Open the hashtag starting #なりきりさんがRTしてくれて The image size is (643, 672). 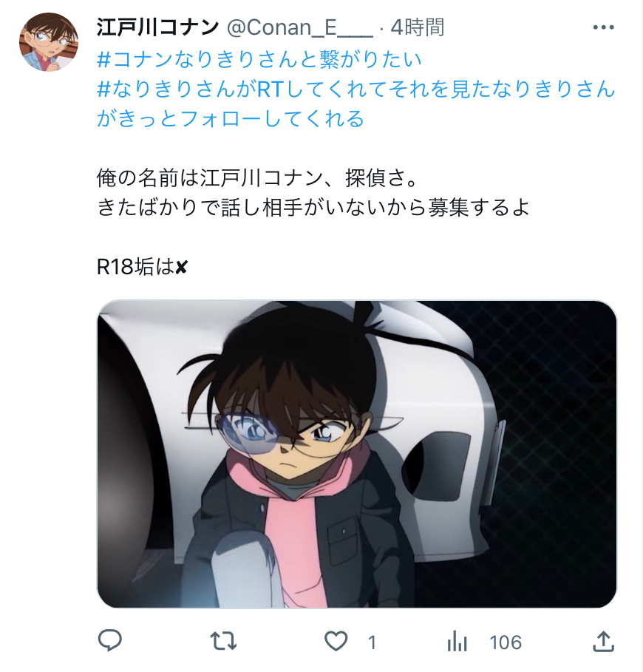(x=356, y=89)
